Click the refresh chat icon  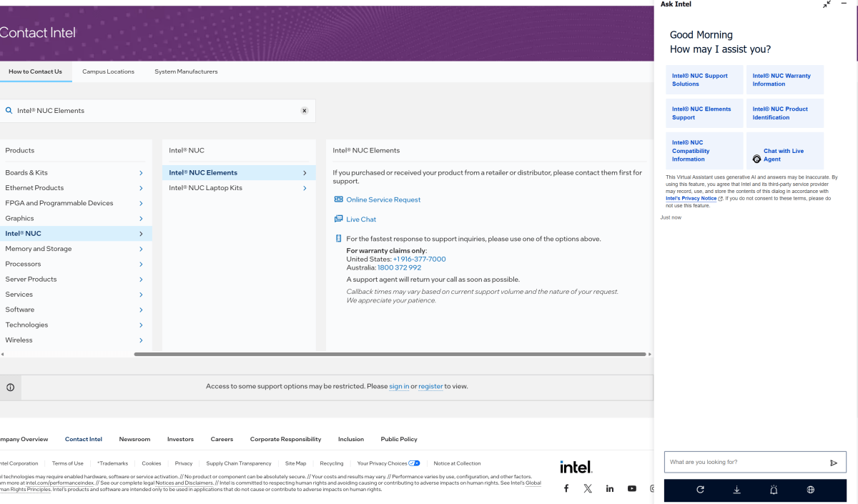(700, 490)
